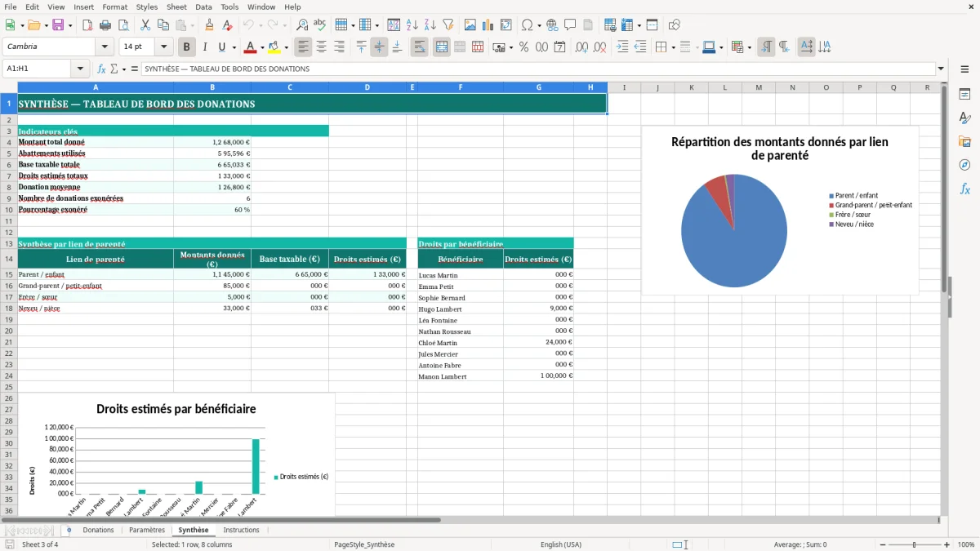Click the Save document icon
The image size is (980, 551).
[x=57, y=25]
